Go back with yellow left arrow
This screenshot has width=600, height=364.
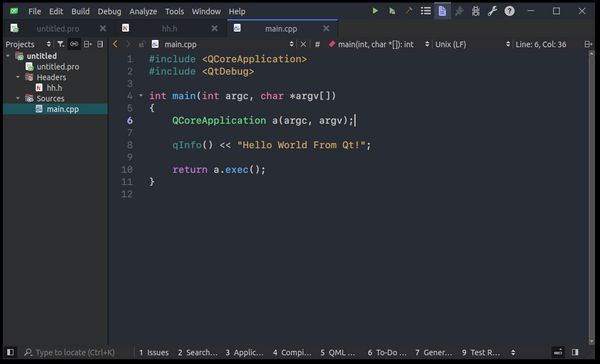click(x=115, y=44)
